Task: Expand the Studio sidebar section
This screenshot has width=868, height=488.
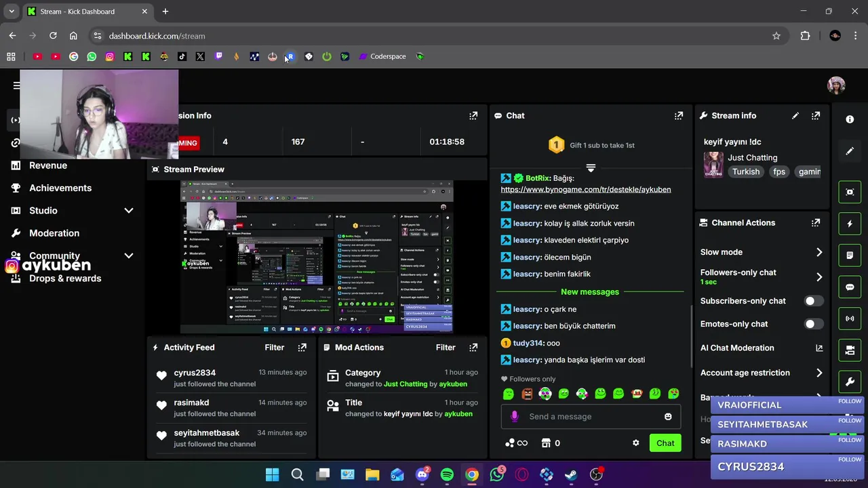Action: coord(129,211)
